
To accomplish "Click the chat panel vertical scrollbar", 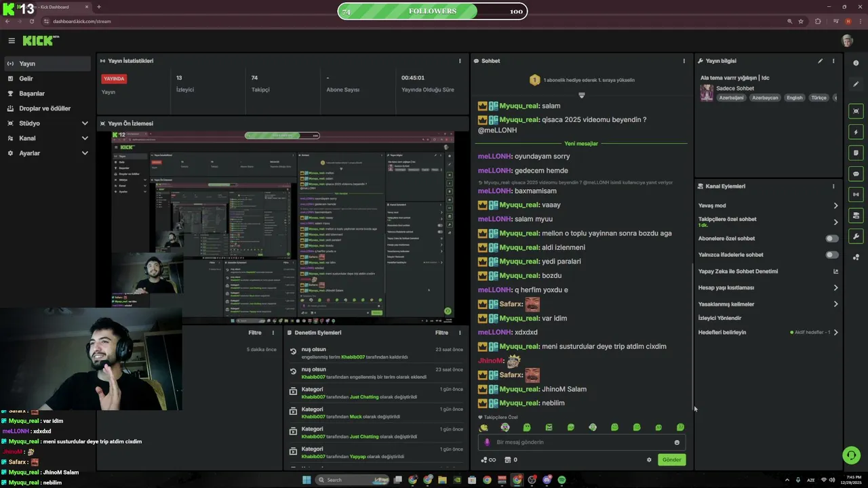I will coord(692,335).
